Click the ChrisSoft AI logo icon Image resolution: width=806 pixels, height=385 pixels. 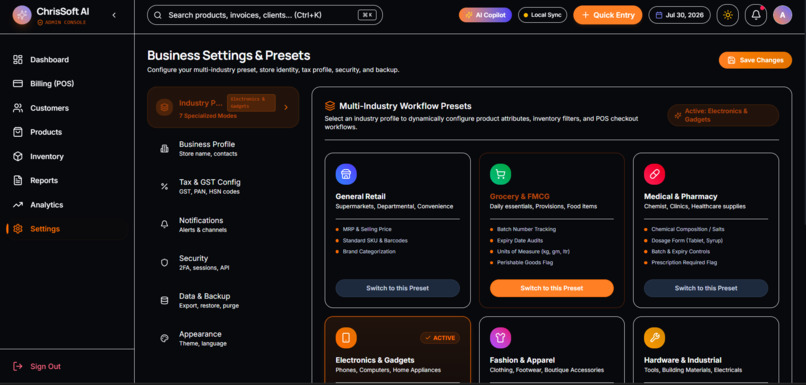tap(22, 15)
